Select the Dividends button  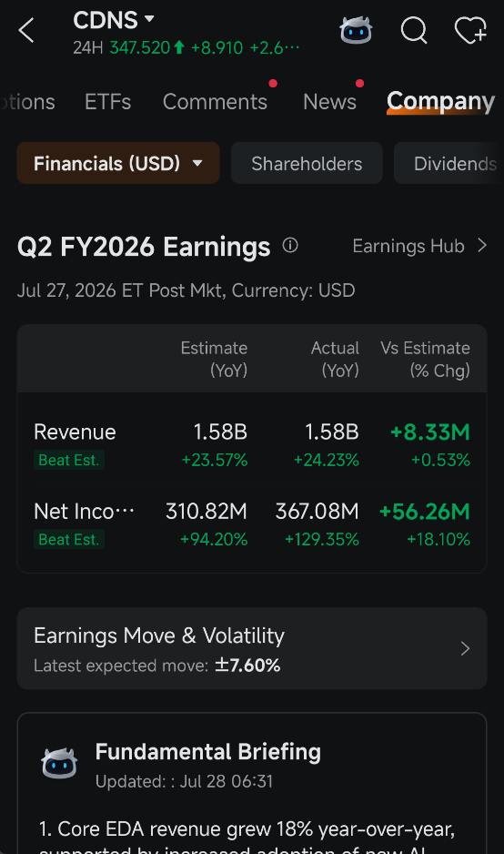(x=449, y=163)
